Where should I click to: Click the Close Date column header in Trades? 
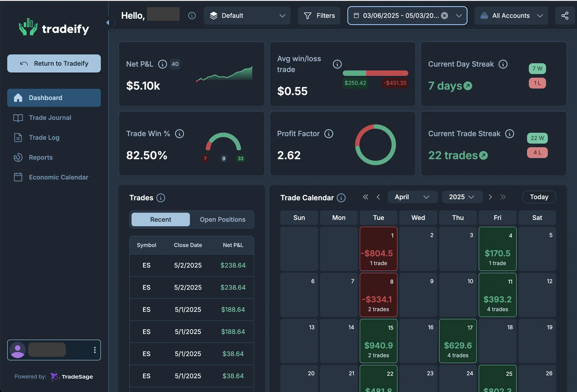188,245
